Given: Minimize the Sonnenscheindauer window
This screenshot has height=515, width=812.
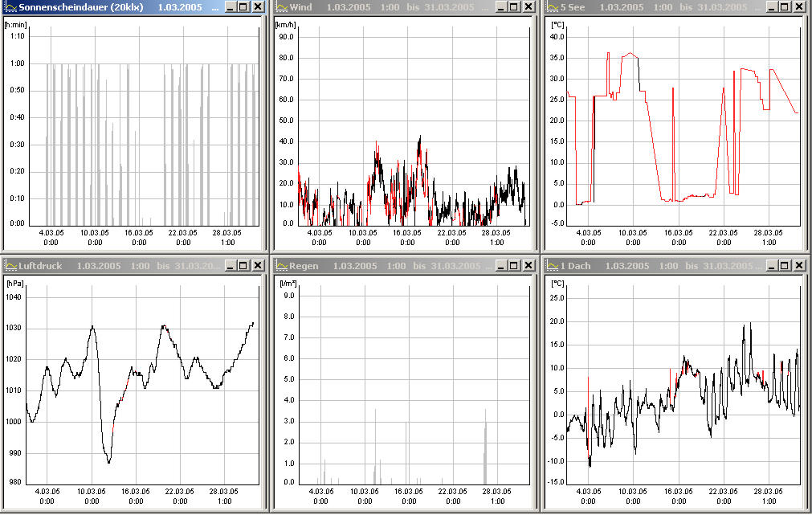Looking at the screenshot, I should coord(231,7).
